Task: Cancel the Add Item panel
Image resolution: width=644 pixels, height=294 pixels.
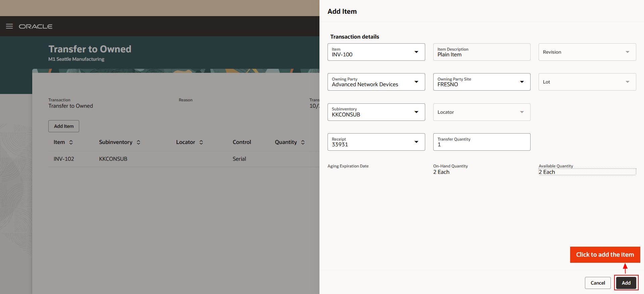Action: [x=598, y=283]
